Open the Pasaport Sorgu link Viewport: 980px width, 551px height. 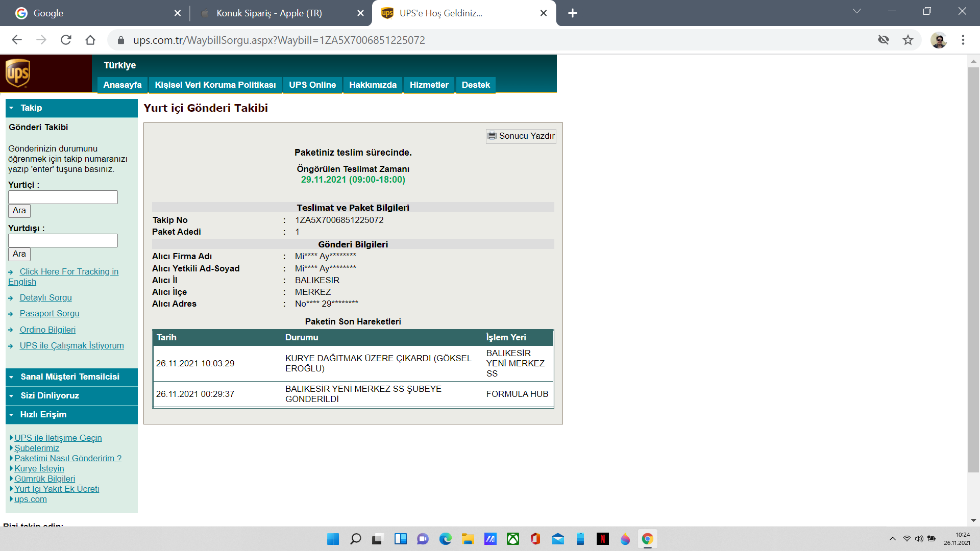[50, 313]
